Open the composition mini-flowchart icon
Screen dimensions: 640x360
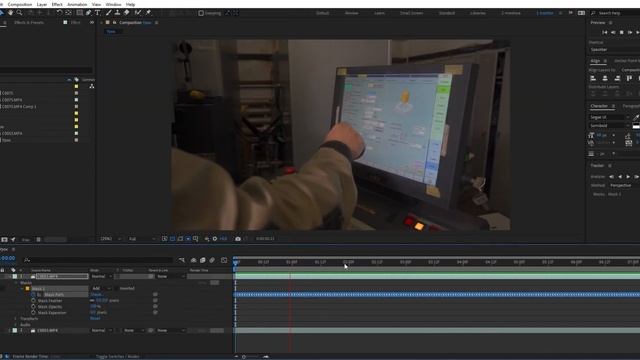182,260
